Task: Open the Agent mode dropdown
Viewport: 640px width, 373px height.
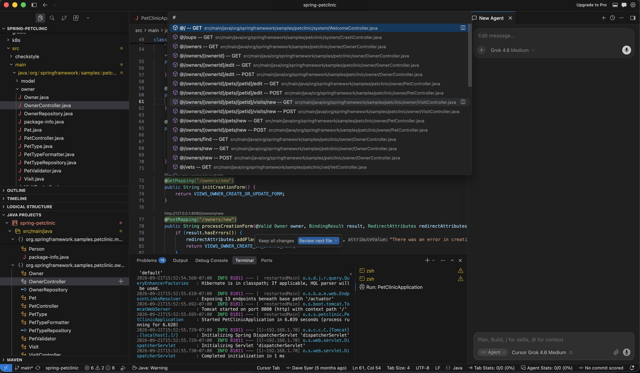Action: pyautogui.click(x=493, y=352)
